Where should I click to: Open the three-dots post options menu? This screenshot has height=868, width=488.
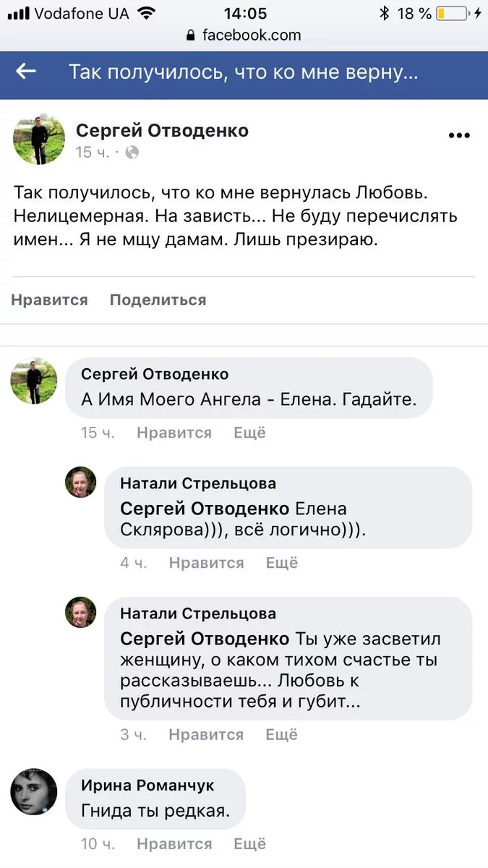point(459,135)
